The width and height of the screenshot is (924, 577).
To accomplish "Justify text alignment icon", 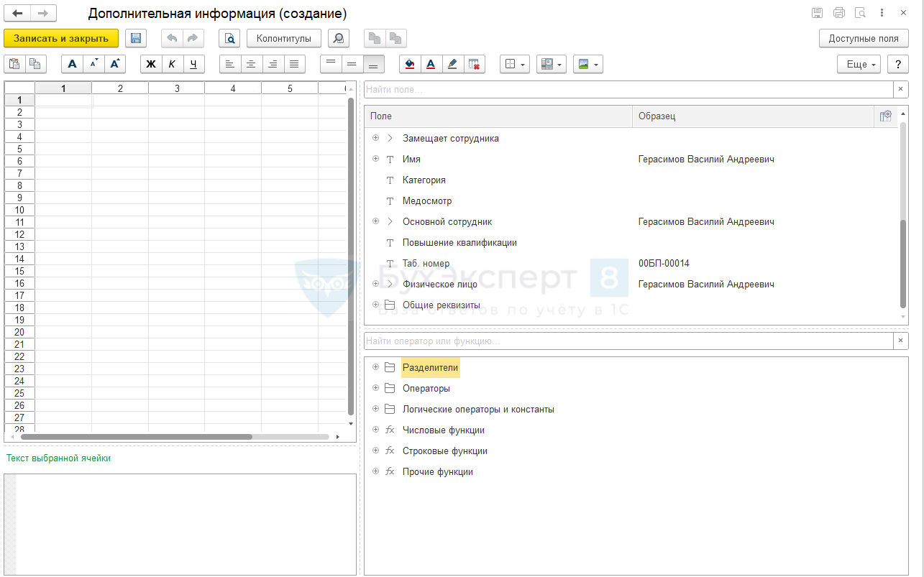I will [x=294, y=64].
